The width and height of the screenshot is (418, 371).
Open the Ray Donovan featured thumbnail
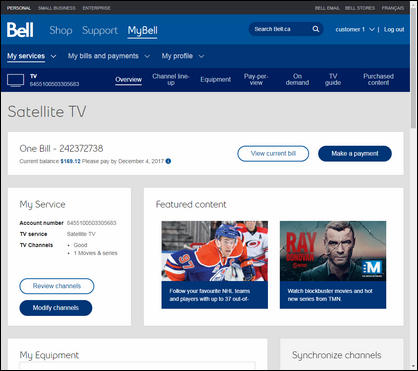[333, 251]
